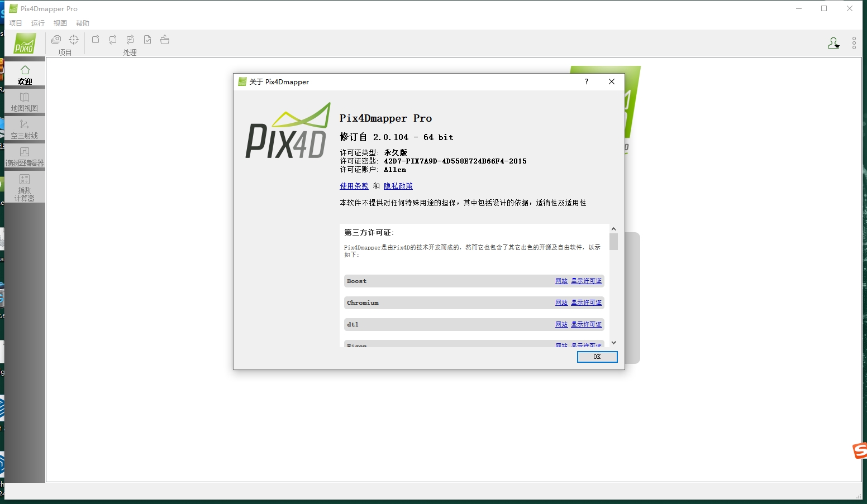The width and height of the screenshot is (867, 504).
Task: Click the Pix4D logo in the main toolbar
Action: [25, 44]
